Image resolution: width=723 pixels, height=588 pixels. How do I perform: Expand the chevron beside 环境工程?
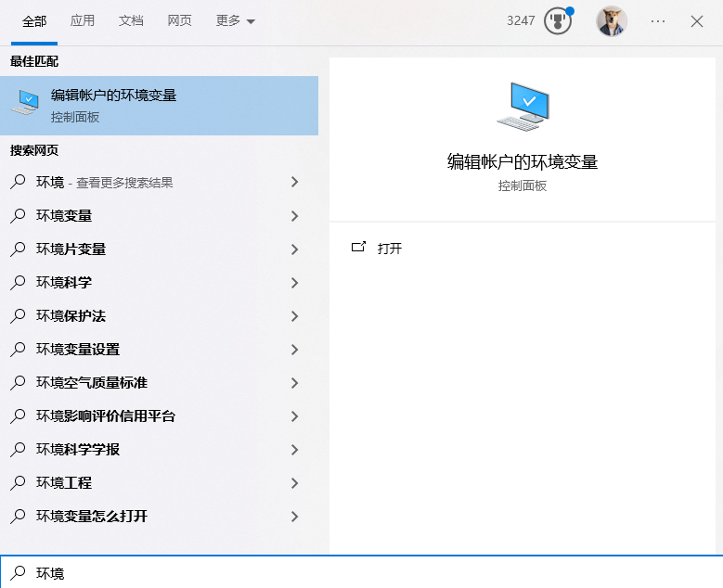[x=294, y=483]
